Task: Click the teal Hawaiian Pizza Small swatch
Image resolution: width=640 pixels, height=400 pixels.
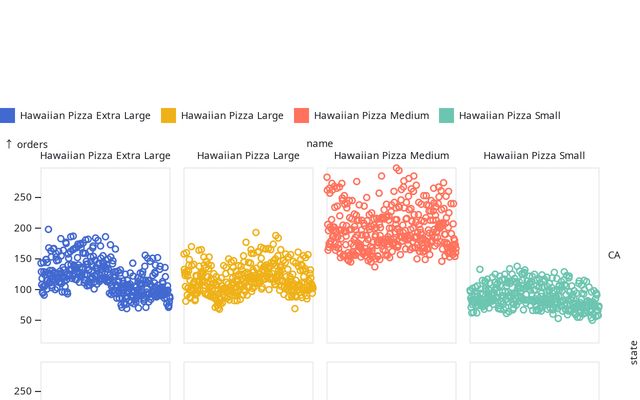Action: pyautogui.click(x=446, y=115)
